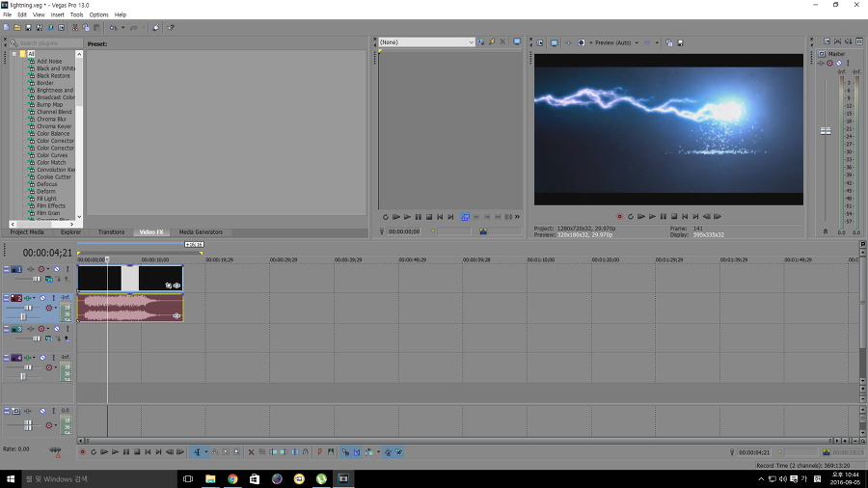
Task: Toggle mute on audio track 2
Action: (x=42, y=298)
